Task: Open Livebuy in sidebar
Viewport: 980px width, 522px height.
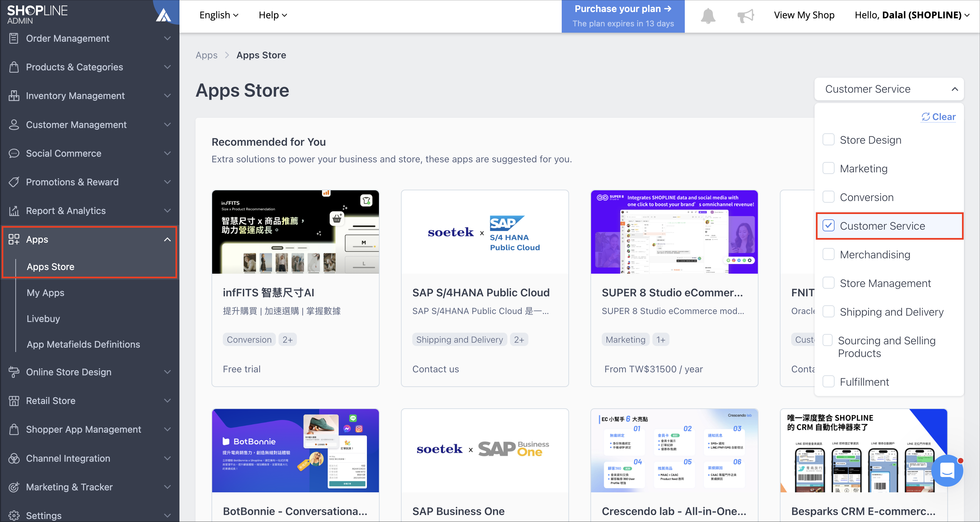Action: (x=43, y=319)
